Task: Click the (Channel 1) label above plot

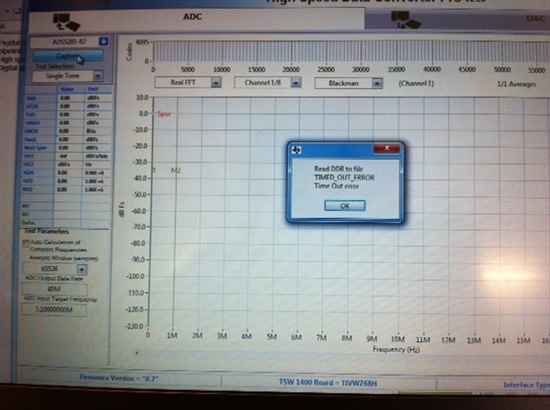Action: coord(416,83)
